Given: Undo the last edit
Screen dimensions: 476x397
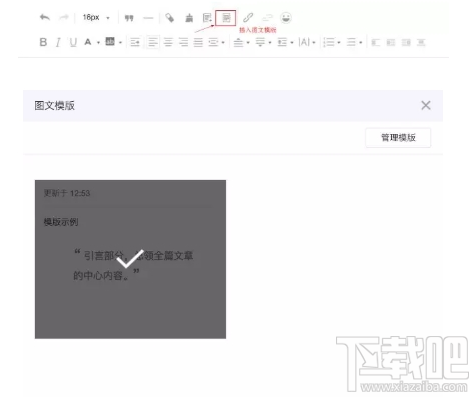Looking at the screenshot, I should coord(45,17).
